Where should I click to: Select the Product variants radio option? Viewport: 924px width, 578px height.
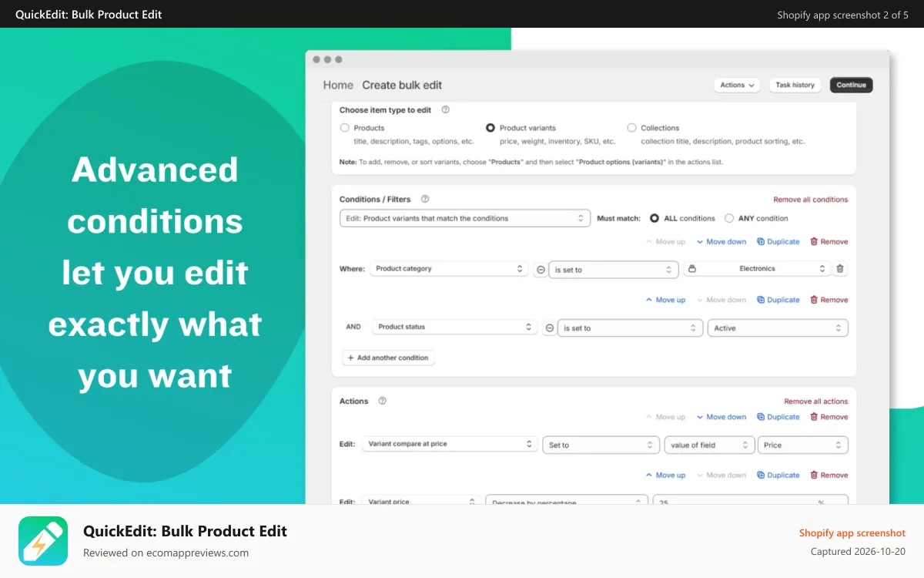click(x=490, y=128)
